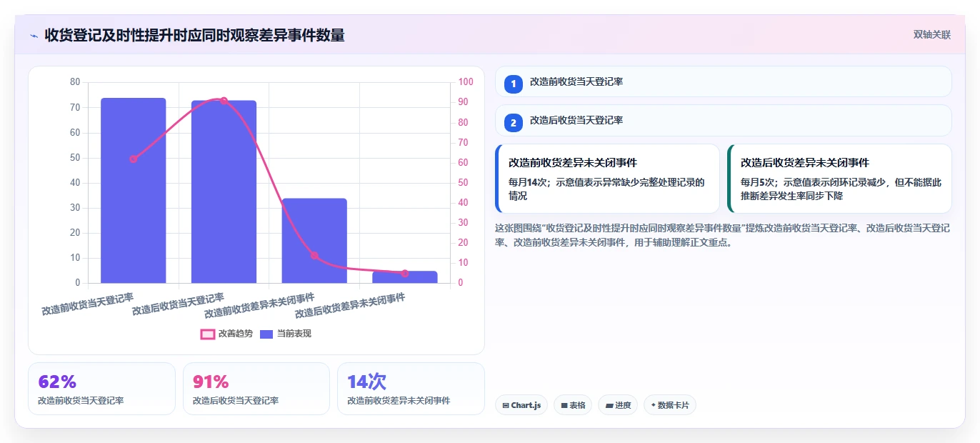Click the lightning icon beside the title
This screenshot has width=980, height=443.
pos(34,35)
